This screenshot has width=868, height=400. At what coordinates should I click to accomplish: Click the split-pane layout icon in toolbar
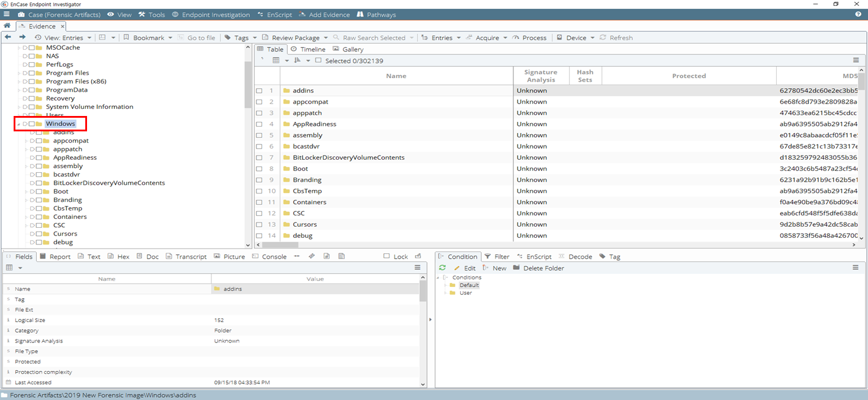tap(102, 37)
